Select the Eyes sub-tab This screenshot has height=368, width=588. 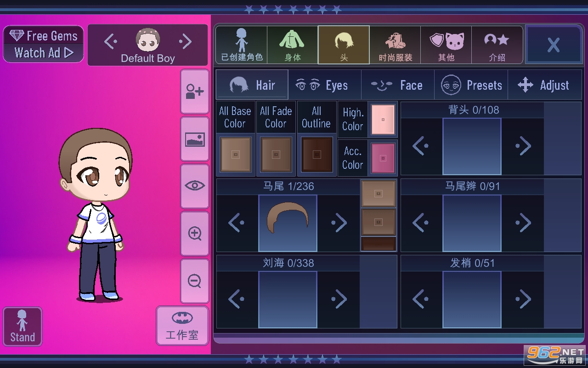coord(325,85)
